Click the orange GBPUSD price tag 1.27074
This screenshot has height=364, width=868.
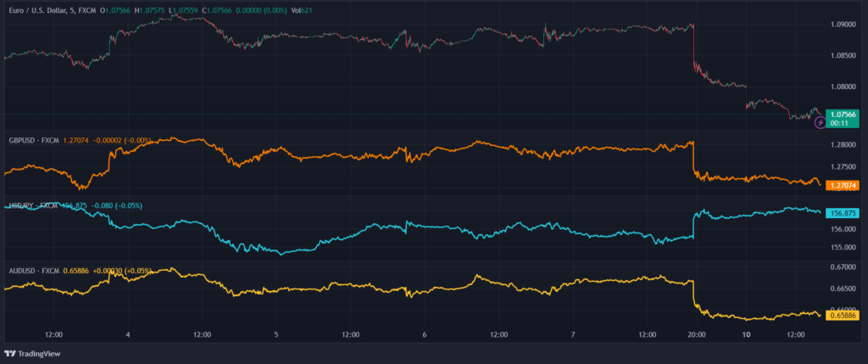pos(842,186)
